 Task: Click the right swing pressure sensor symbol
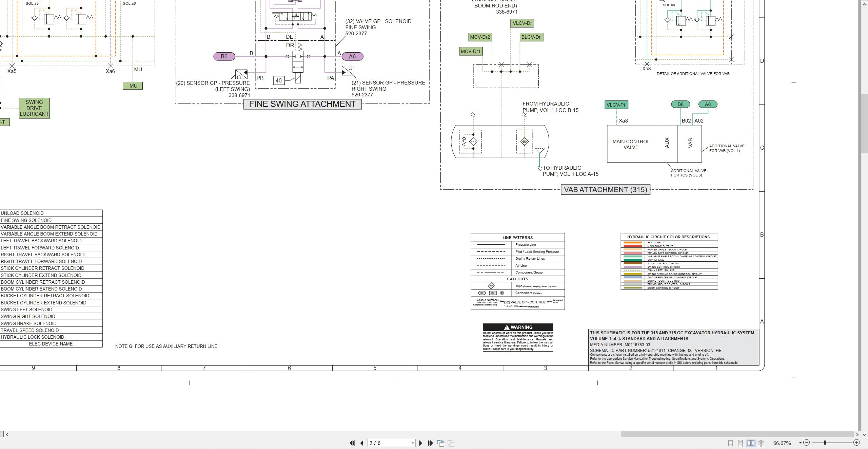coord(348,71)
